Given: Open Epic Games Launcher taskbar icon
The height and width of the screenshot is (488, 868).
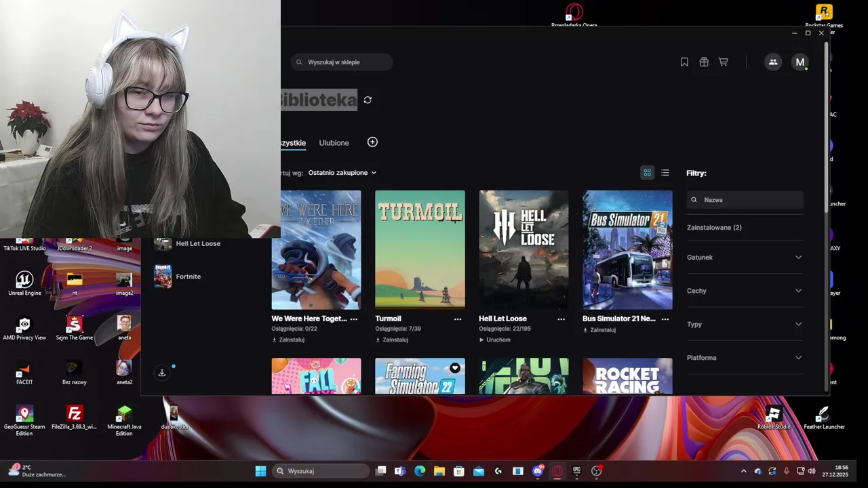Looking at the screenshot, I should coord(577,471).
